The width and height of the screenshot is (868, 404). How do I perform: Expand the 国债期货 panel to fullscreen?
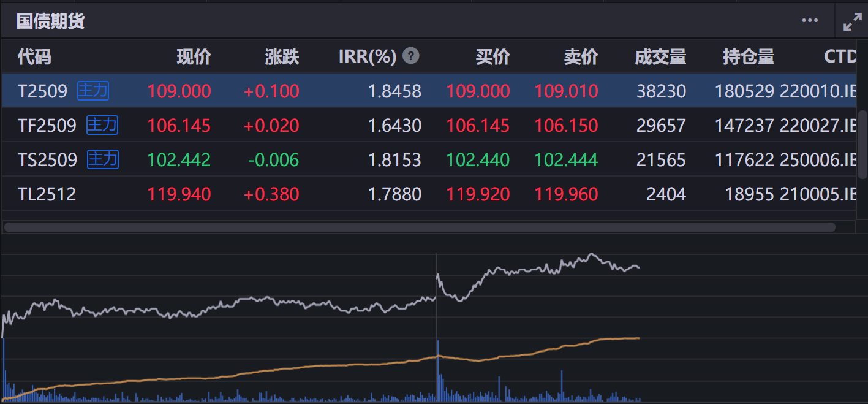852,21
